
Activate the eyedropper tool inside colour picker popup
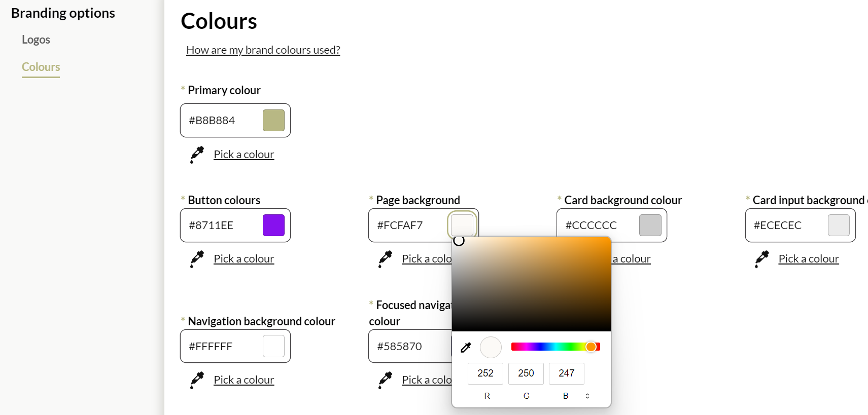click(466, 347)
